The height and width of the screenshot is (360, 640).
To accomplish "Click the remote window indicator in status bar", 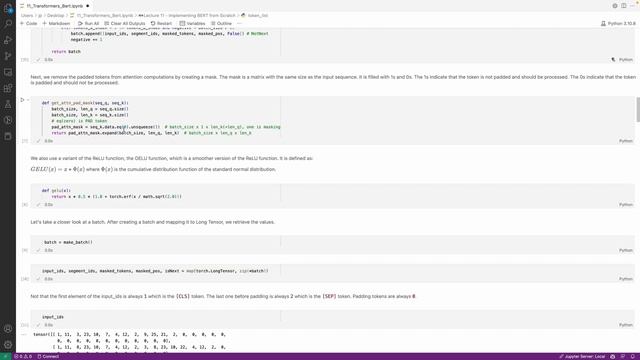I will [6, 356].
